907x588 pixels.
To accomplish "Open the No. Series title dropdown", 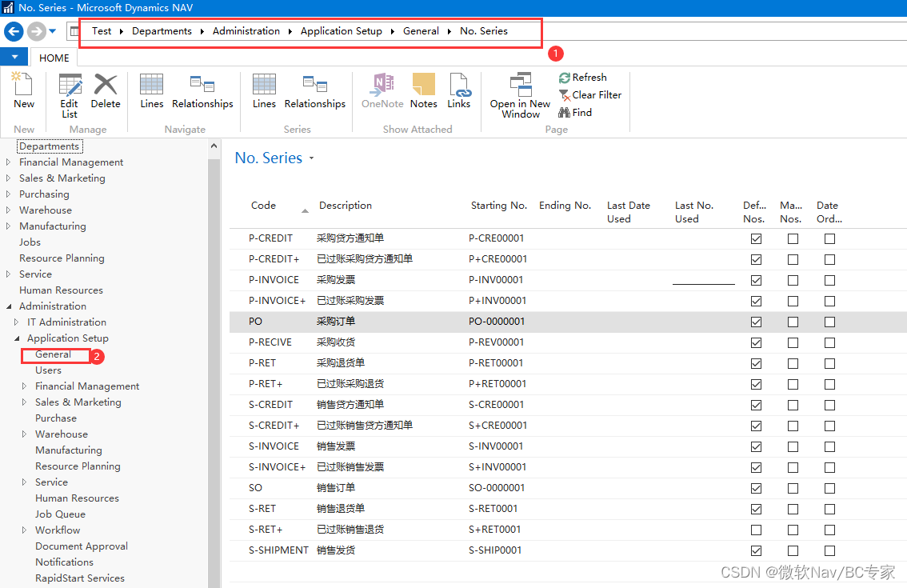I will (x=311, y=158).
